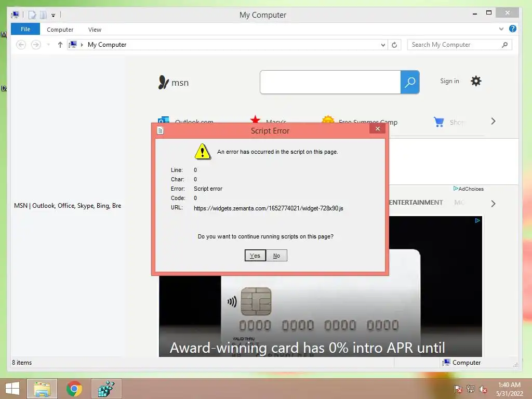This screenshot has width=532, height=399.
Task: Expand the ribbon with the chevron
Action: pyautogui.click(x=501, y=29)
